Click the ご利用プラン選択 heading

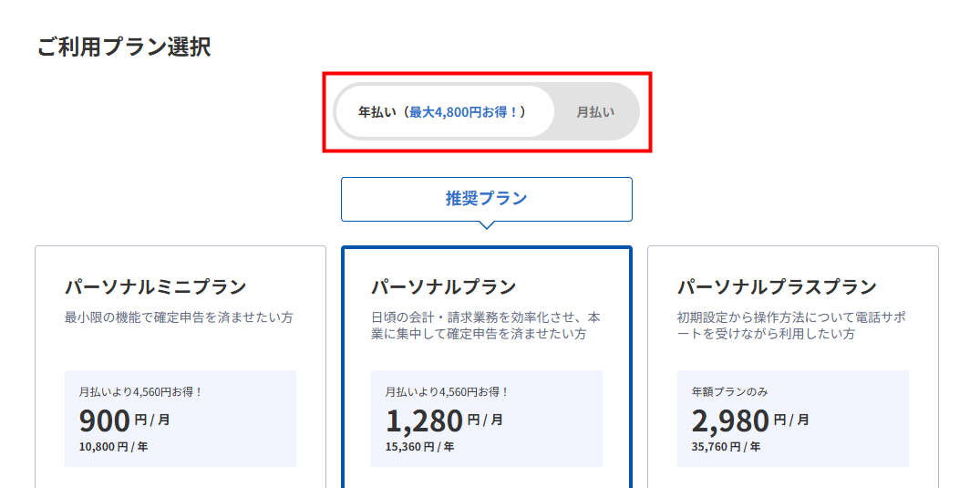coord(124,47)
